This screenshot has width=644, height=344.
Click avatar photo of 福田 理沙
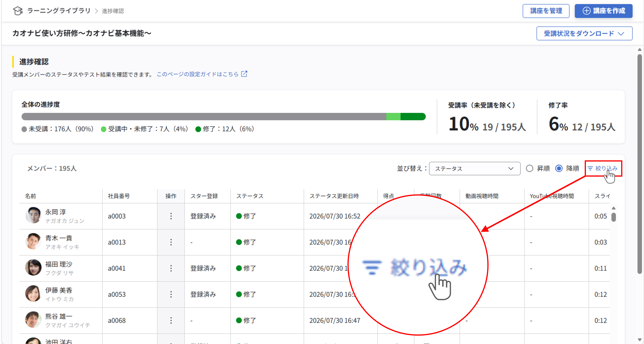33,267
